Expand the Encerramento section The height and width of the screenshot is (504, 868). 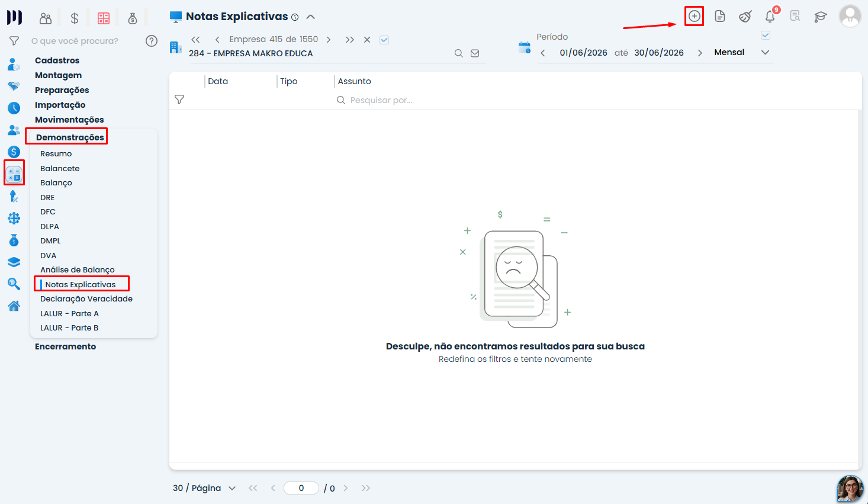click(x=65, y=346)
